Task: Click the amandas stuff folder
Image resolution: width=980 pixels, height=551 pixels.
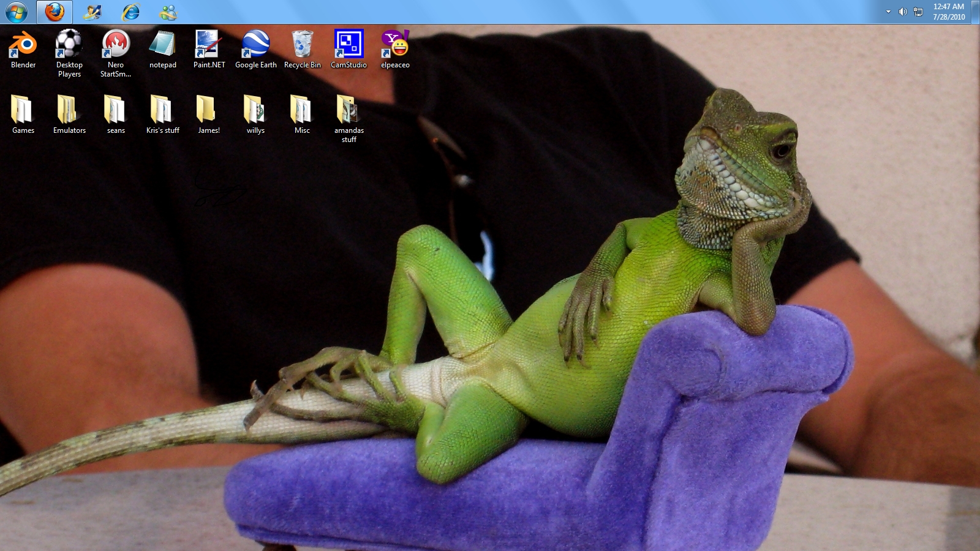Action: coord(349,110)
